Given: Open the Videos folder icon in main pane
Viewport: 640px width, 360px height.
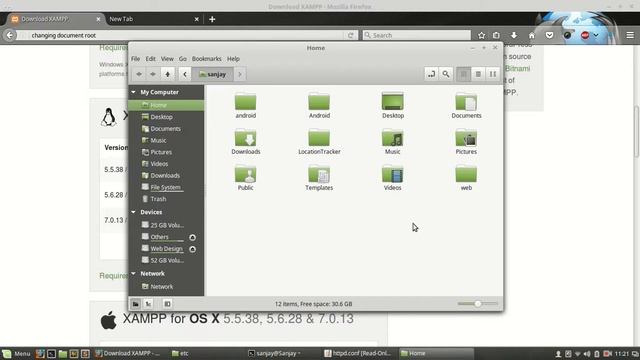Looking at the screenshot, I should (x=393, y=178).
